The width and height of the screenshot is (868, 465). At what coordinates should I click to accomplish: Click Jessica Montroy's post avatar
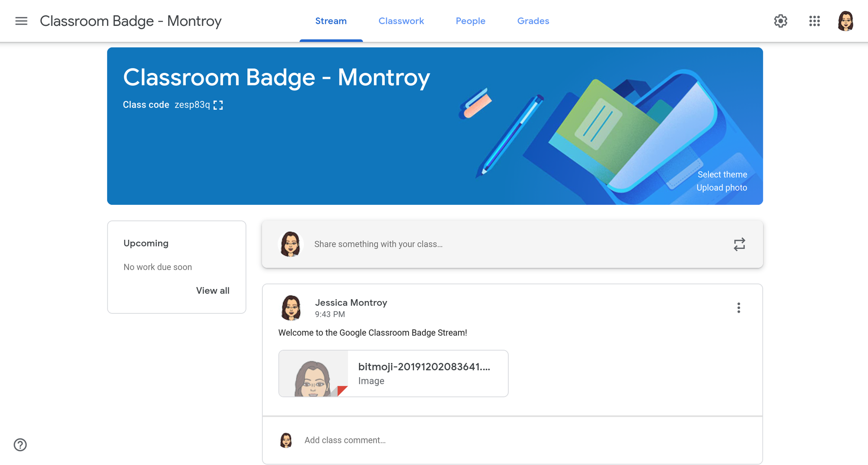291,308
